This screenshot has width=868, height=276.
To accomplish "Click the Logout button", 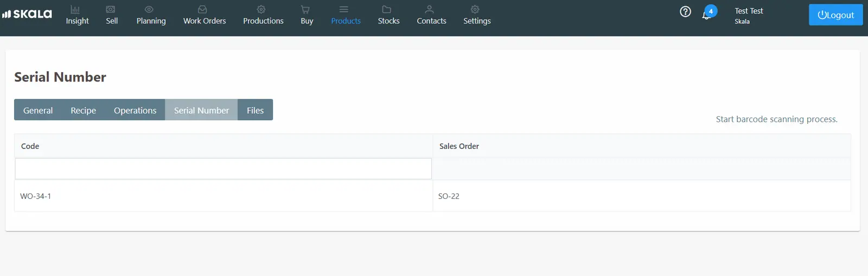I will tap(836, 15).
